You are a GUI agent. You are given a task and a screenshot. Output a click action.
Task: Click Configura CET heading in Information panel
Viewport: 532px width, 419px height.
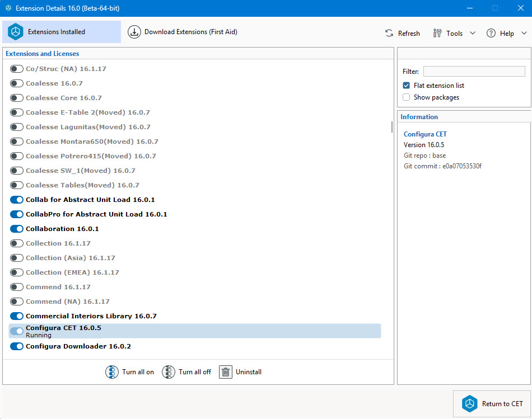coord(425,134)
